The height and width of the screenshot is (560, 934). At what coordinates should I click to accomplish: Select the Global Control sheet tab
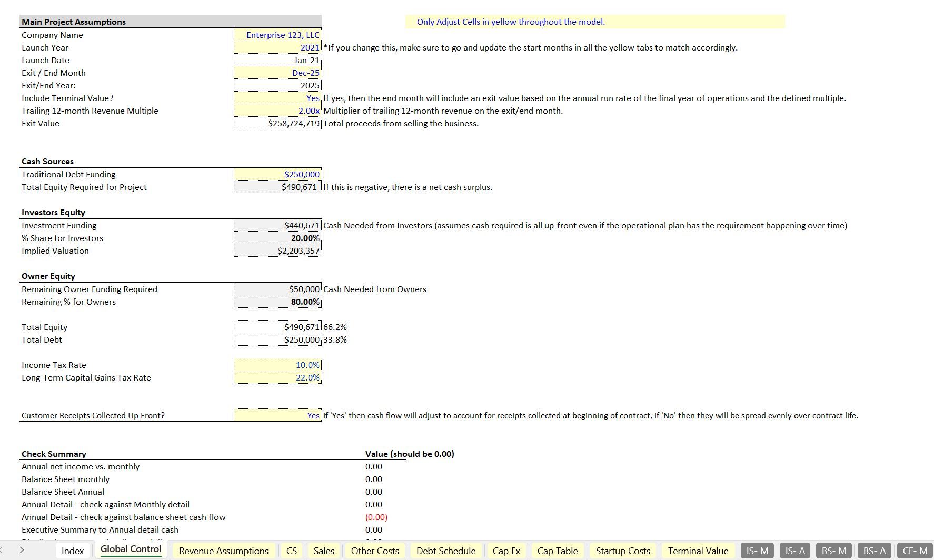[x=131, y=549]
